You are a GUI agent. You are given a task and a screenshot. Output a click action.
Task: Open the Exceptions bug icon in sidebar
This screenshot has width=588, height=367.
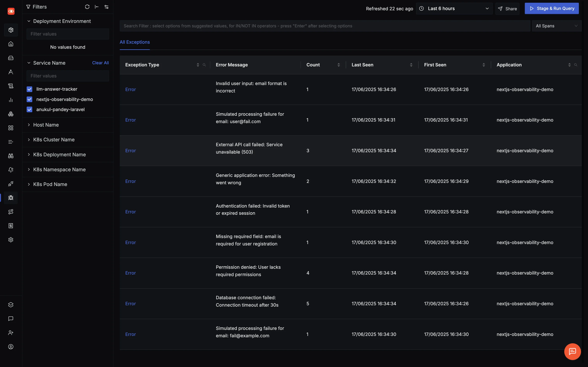(11, 198)
